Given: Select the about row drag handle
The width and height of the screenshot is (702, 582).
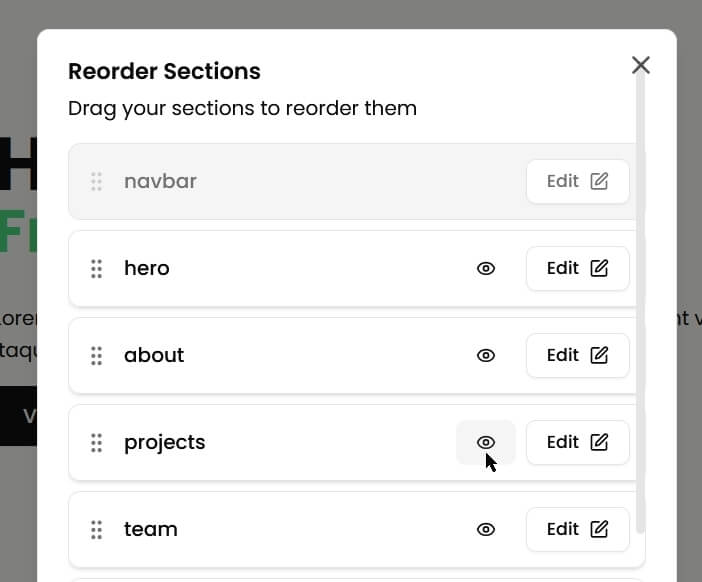Looking at the screenshot, I should point(96,355).
